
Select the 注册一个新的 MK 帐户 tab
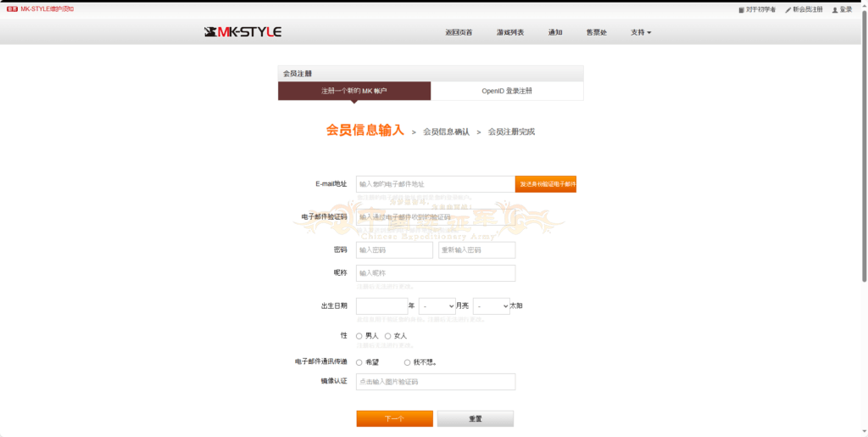pyautogui.click(x=353, y=91)
